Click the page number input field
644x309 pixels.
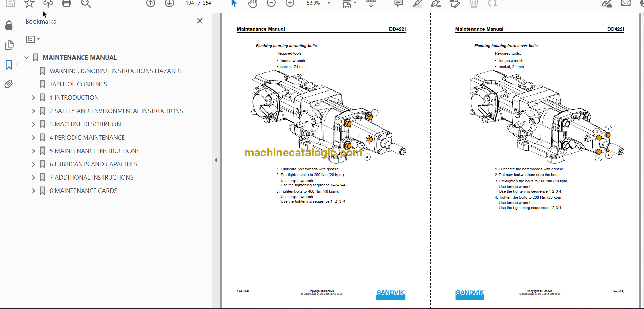190,3
